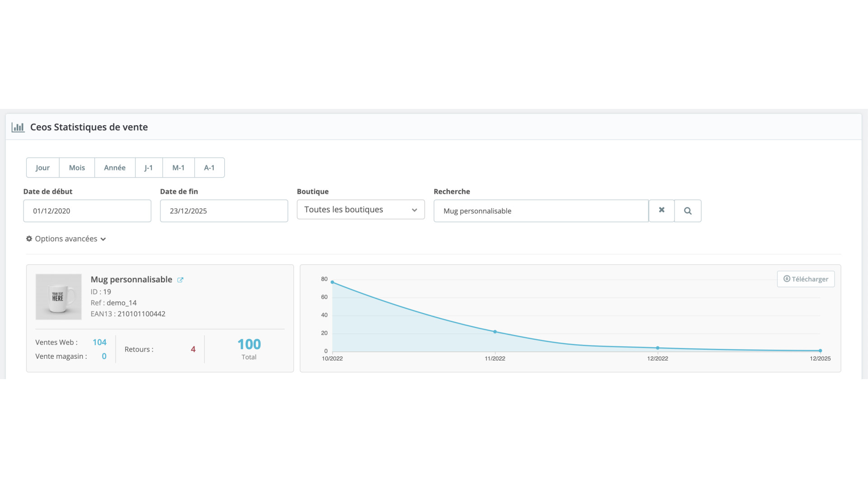The height and width of the screenshot is (488, 868).
Task: Clear the search with the X icon
Action: pos(661,210)
